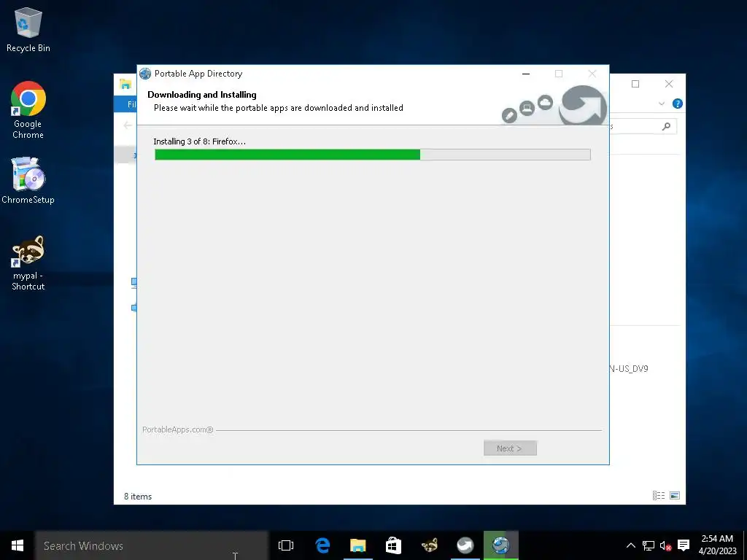The image size is (747, 560).
Task: Click the File Explorer search magnifier icon
Action: point(667,126)
